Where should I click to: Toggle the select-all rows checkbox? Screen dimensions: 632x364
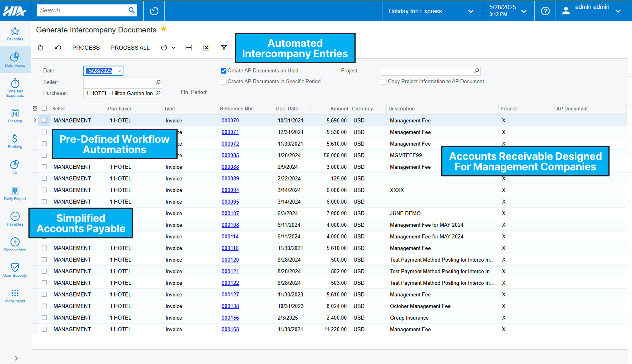pyautogui.click(x=44, y=108)
